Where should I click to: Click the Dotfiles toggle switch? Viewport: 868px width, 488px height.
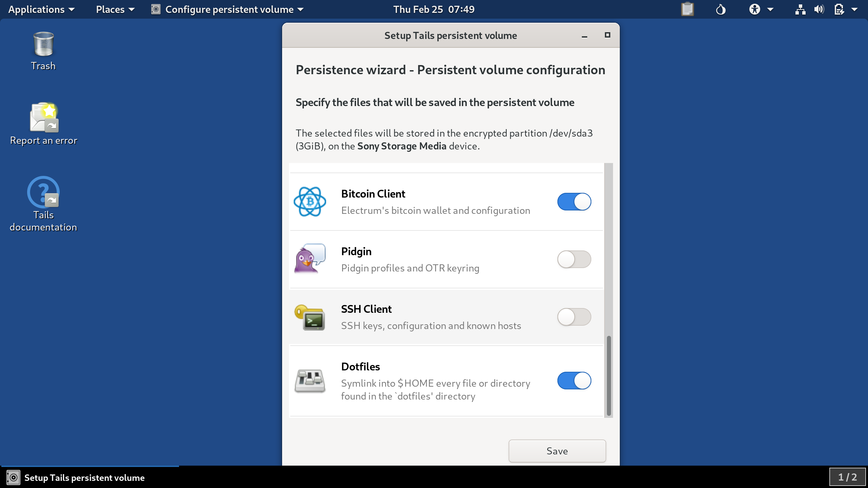pyautogui.click(x=574, y=381)
